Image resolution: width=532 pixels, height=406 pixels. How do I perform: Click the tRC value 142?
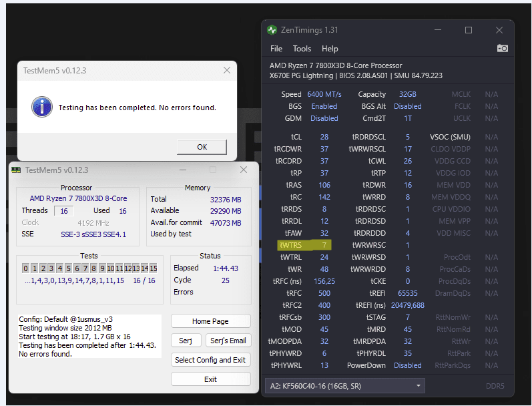(x=324, y=197)
